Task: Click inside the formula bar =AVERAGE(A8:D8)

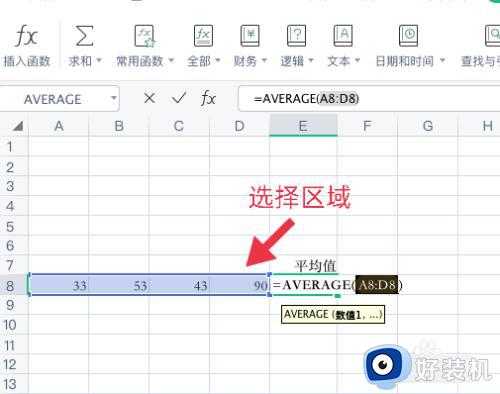Action: click(369, 99)
